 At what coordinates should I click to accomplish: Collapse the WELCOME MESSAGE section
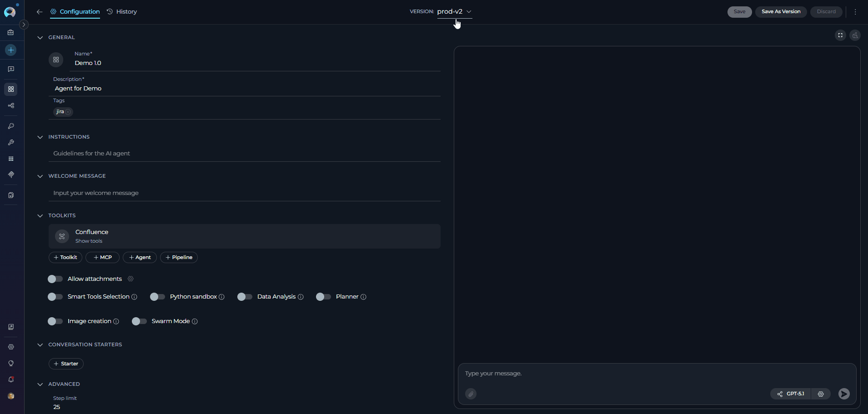[x=40, y=176]
